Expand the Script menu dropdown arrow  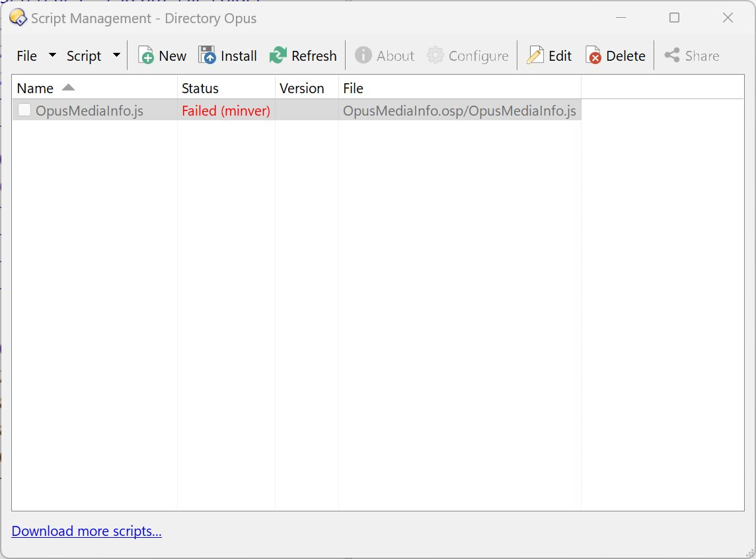tap(116, 56)
